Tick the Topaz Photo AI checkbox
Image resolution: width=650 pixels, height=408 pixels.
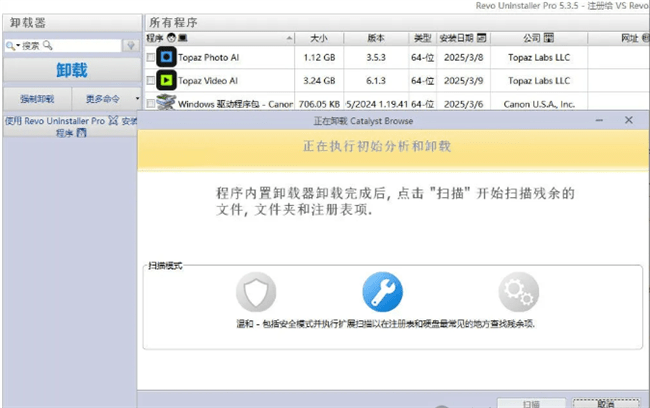pyautogui.click(x=150, y=57)
